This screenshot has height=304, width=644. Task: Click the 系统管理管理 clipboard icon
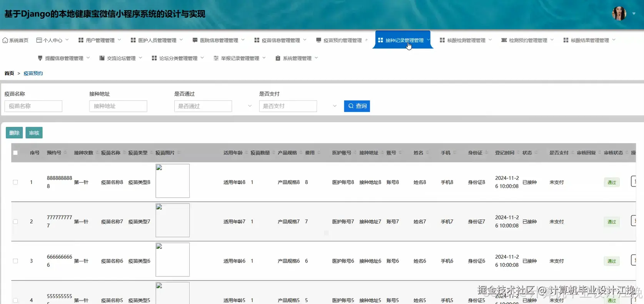click(278, 58)
